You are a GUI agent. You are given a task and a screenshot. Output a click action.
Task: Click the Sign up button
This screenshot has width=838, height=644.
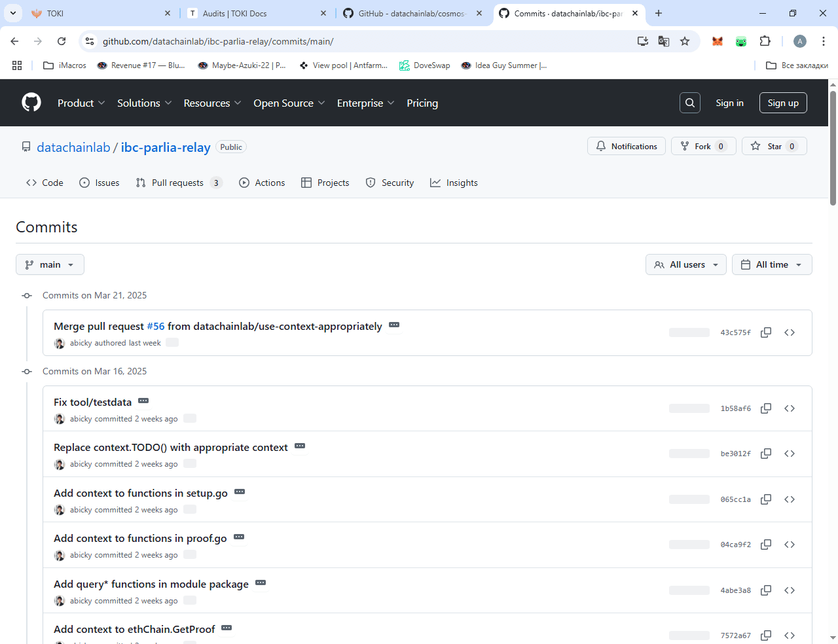[x=783, y=103]
